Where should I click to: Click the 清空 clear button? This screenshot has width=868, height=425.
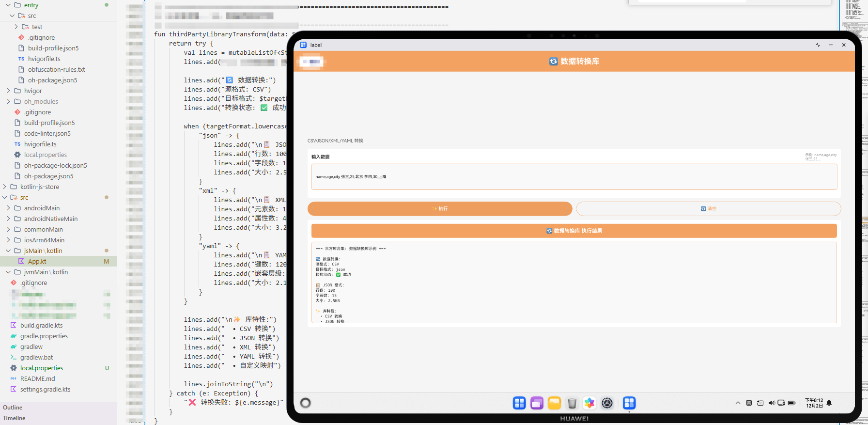click(708, 208)
